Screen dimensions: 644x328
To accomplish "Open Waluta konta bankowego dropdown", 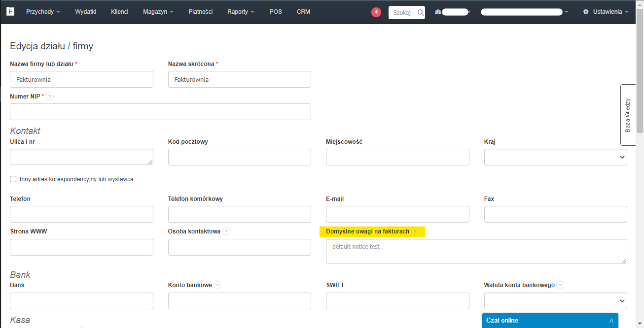I will click(x=555, y=301).
